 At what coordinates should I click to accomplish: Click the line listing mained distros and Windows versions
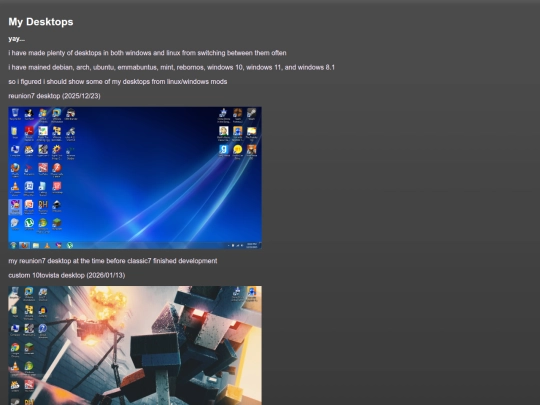(x=172, y=68)
